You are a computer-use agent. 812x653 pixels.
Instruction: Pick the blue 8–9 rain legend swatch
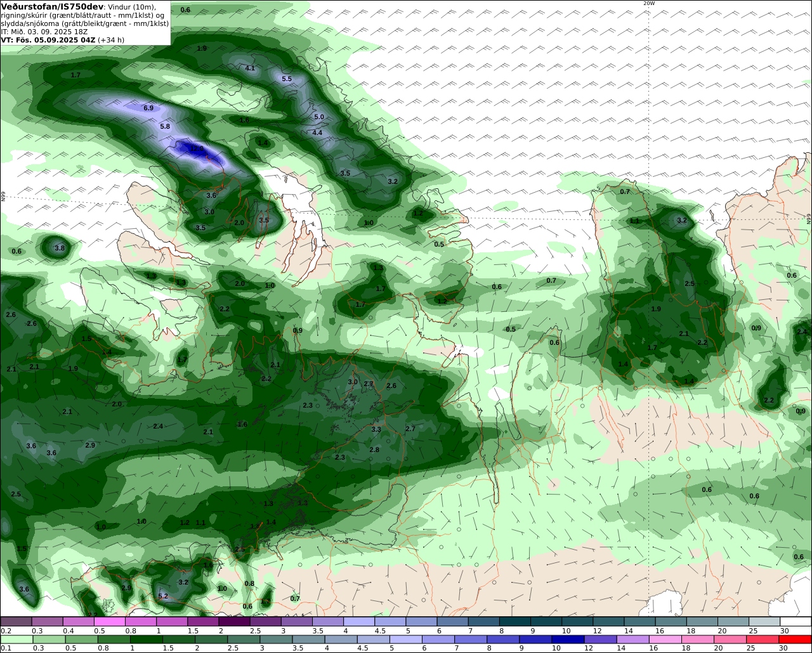pos(503,639)
